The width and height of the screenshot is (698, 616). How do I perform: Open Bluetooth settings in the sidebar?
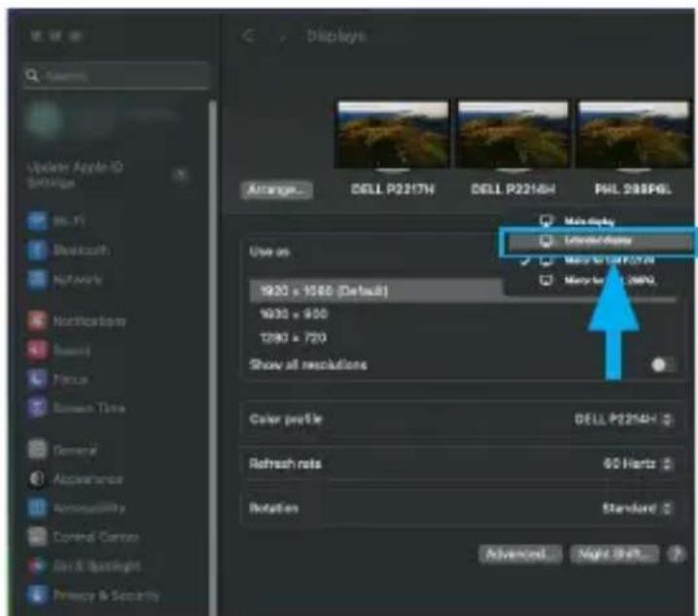click(69, 250)
